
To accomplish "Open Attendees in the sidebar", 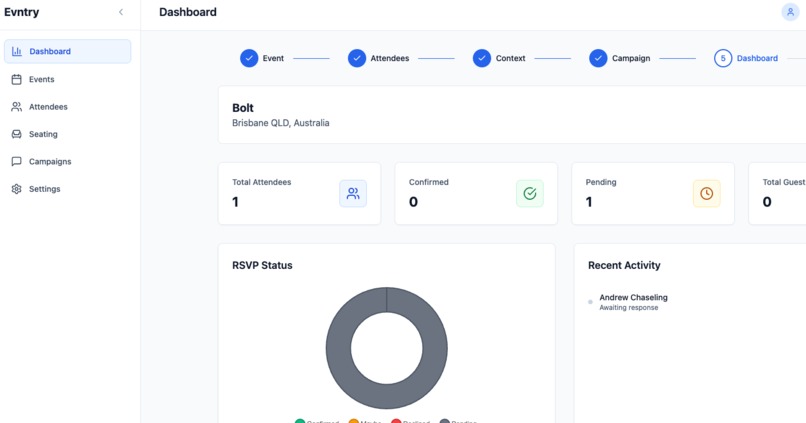I will 67,106.
